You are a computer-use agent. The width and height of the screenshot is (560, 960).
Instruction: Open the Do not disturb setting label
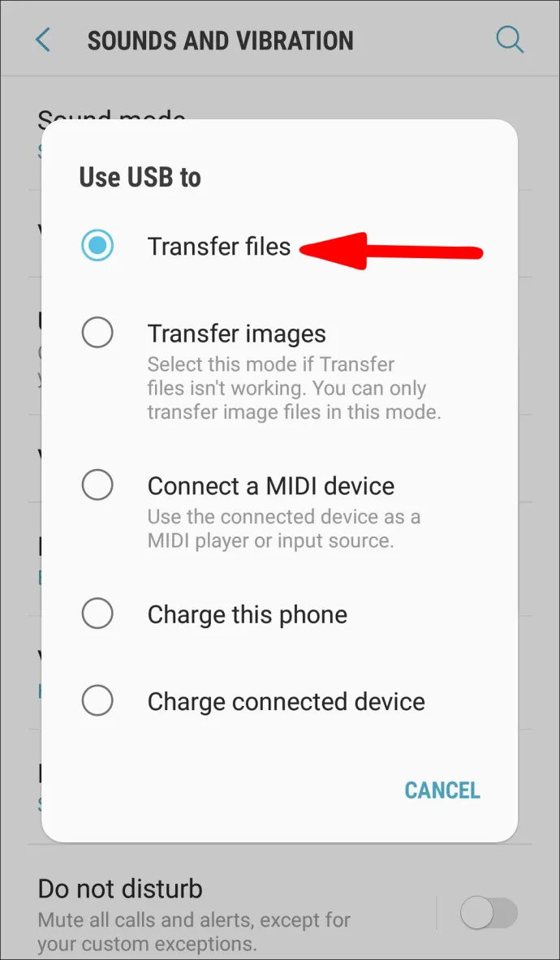[x=120, y=889]
